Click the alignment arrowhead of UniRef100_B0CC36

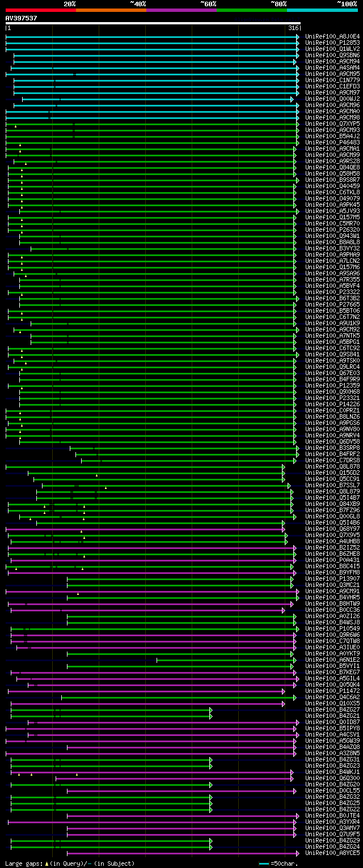tap(284, 610)
